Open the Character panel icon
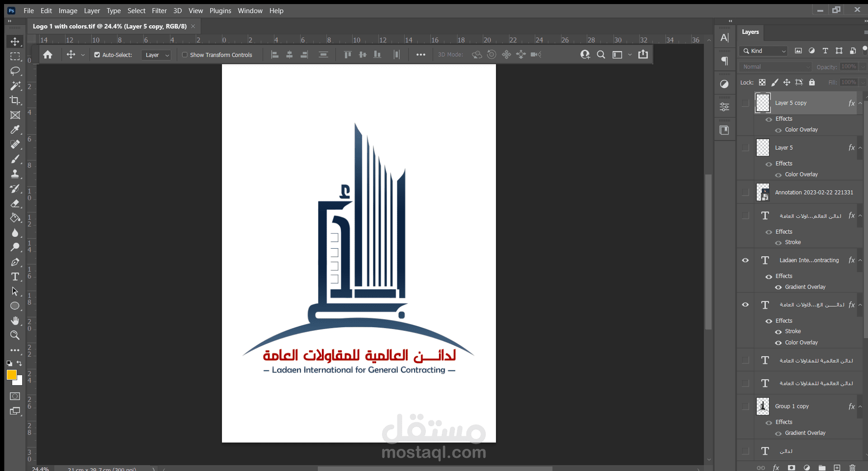 click(x=725, y=38)
